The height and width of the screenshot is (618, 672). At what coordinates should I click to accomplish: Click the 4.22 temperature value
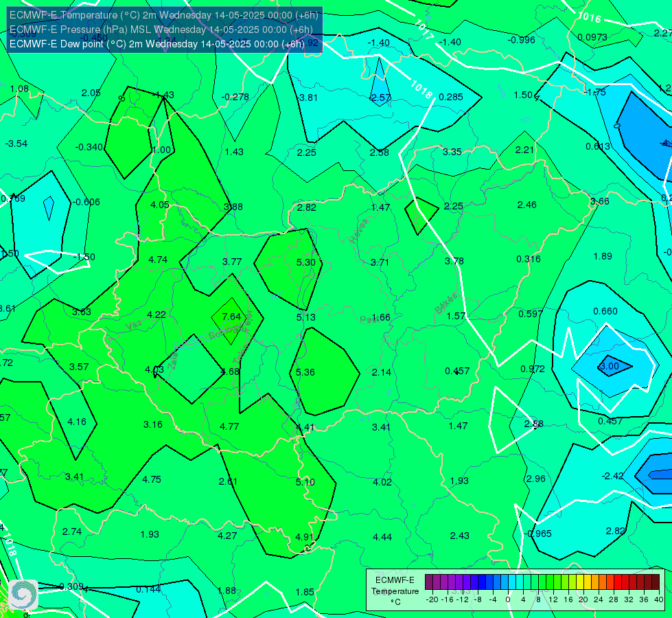[x=157, y=314]
